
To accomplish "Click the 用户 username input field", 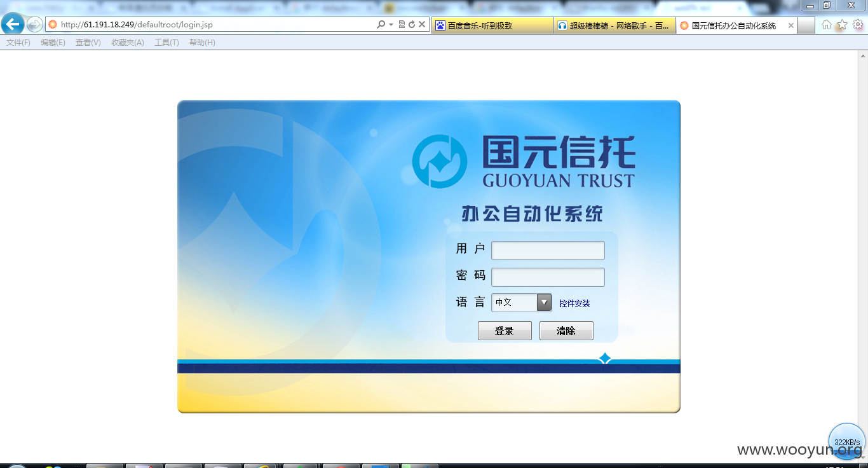I will click(x=548, y=251).
